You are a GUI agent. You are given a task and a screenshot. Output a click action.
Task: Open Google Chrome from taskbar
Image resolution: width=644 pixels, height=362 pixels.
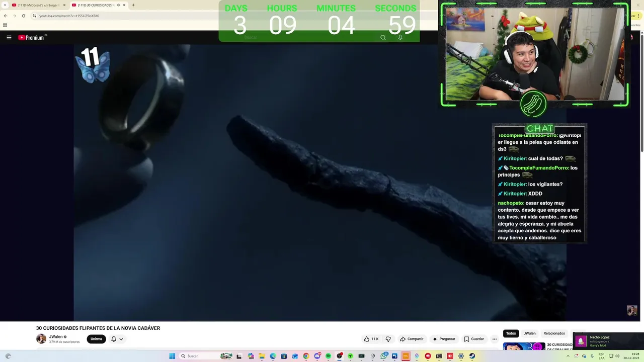306,356
